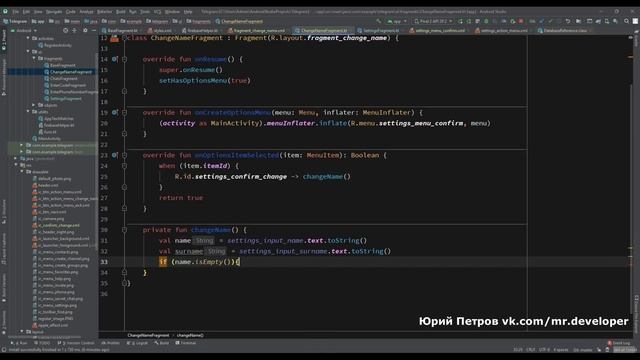Viewport: 640px width, 360px height.
Task: Open the Version Control tool window
Action: coord(77,343)
